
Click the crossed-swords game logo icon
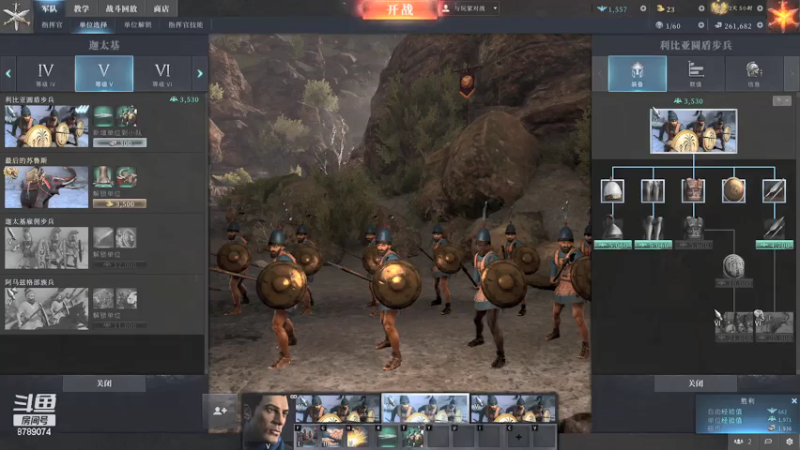(16, 16)
